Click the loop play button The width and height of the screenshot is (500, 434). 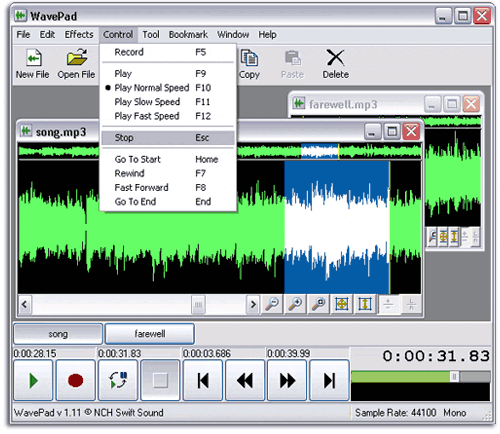coord(118,380)
